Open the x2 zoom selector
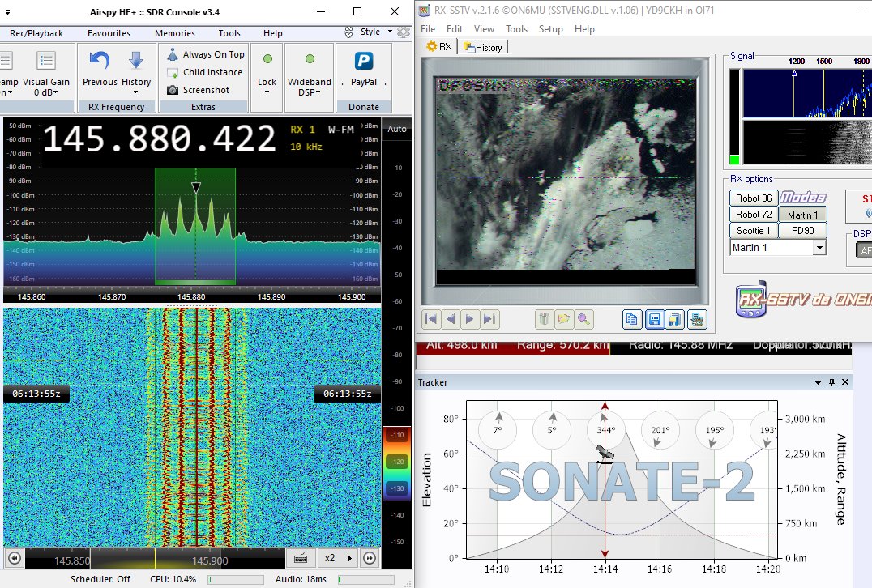 point(338,558)
